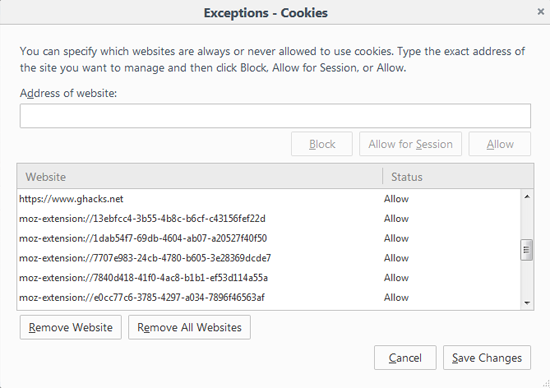This screenshot has width=550, height=388.
Task: Click the scrollbar up arrow
Action: coord(526,197)
